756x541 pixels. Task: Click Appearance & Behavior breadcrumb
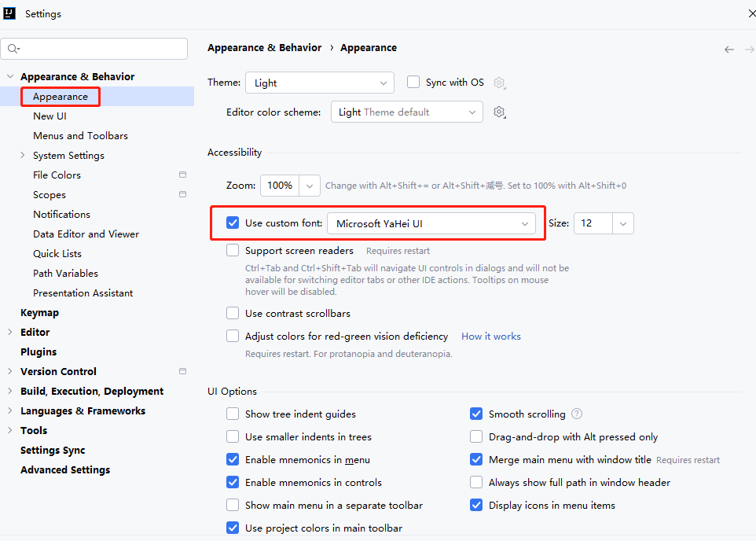coord(264,48)
